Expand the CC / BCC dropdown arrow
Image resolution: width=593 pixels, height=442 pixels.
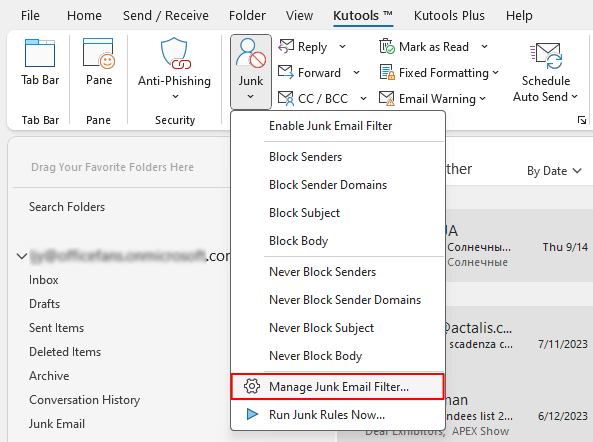(x=363, y=98)
